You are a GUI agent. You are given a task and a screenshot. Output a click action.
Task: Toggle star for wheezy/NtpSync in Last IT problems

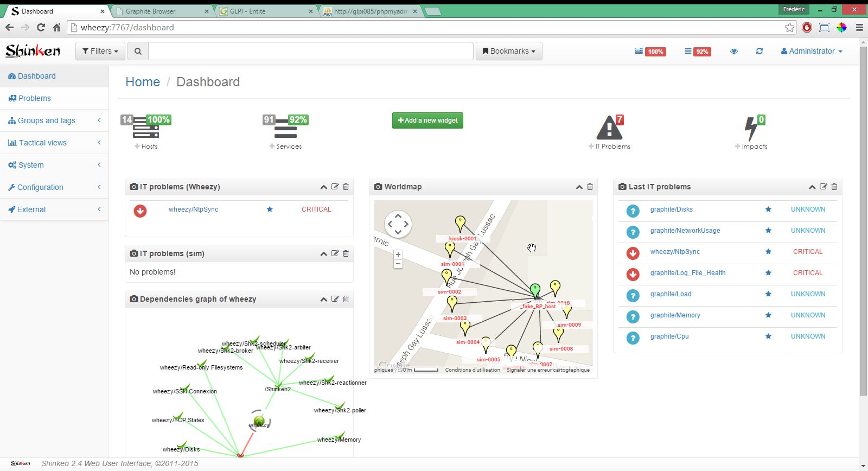click(768, 251)
